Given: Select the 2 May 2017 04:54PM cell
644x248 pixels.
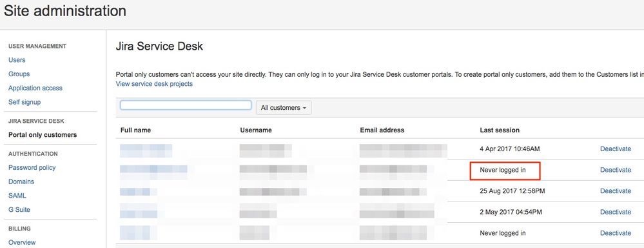Looking at the screenshot, I should point(511,212).
